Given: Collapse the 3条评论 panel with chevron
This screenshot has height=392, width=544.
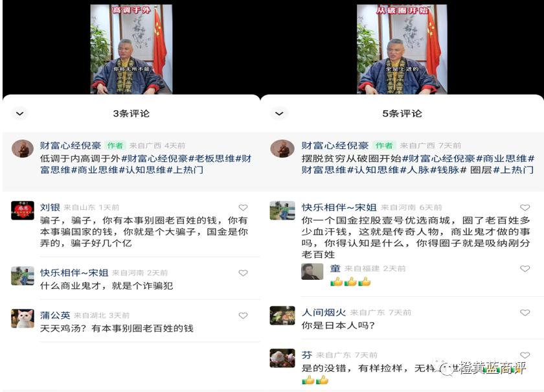Looking at the screenshot, I should point(20,113).
